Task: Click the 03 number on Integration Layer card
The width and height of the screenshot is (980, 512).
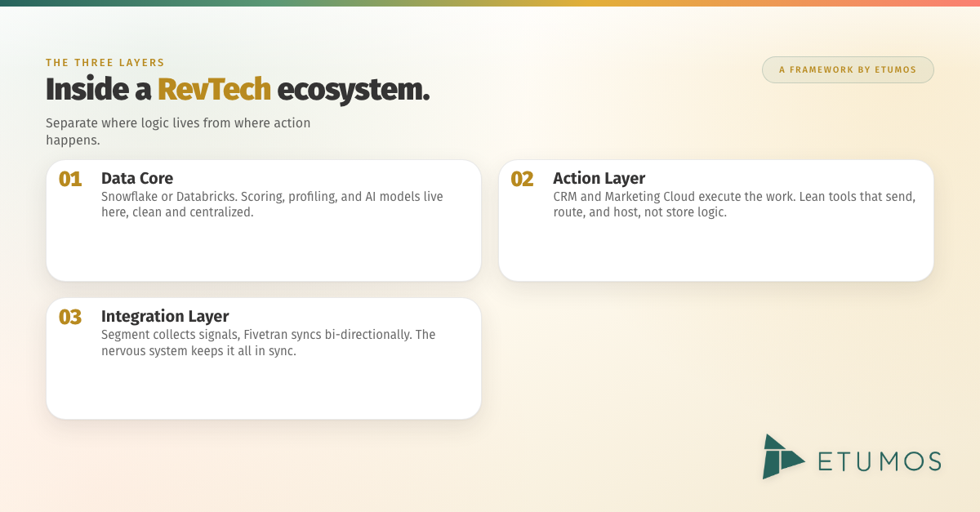Action: pos(70,317)
